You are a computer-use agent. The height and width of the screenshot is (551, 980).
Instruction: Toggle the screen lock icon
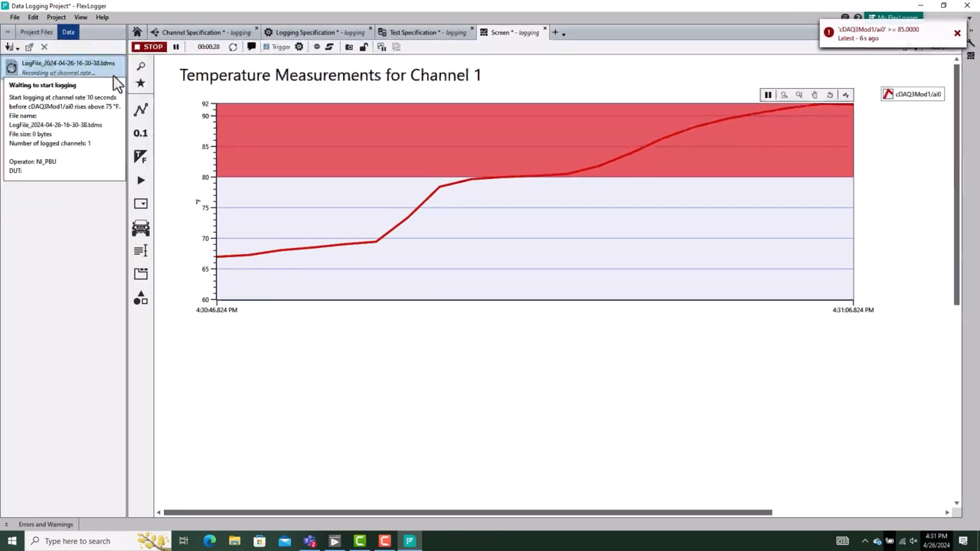364,47
